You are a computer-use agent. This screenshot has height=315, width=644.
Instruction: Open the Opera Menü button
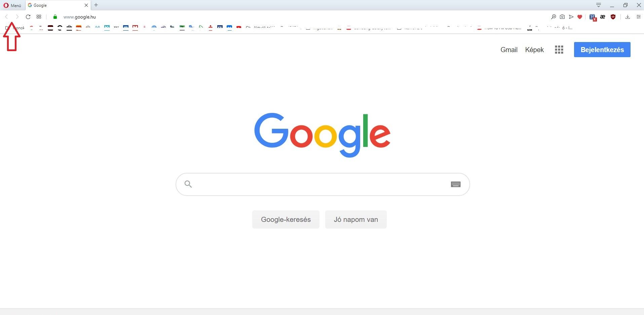tap(12, 5)
